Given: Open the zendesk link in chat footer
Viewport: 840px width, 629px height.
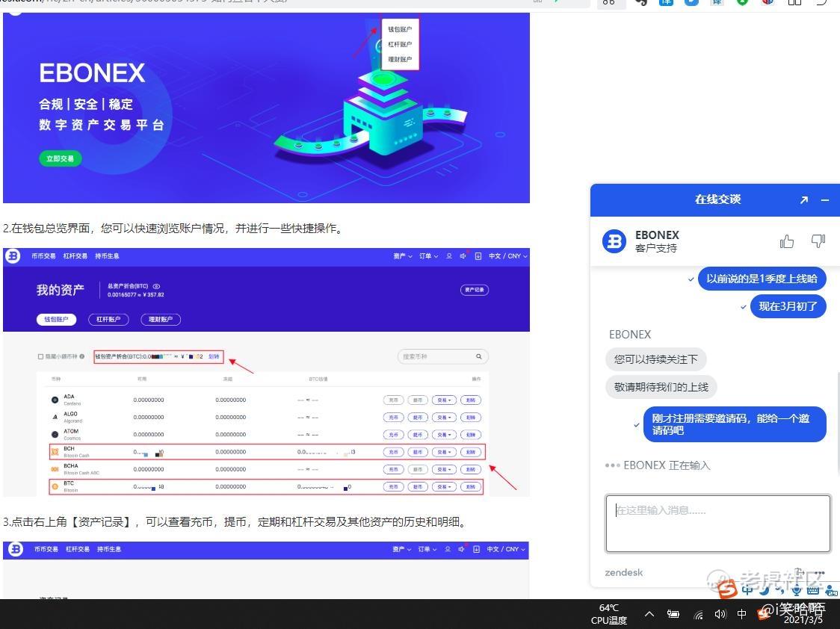Looking at the screenshot, I should pos(623,572).
